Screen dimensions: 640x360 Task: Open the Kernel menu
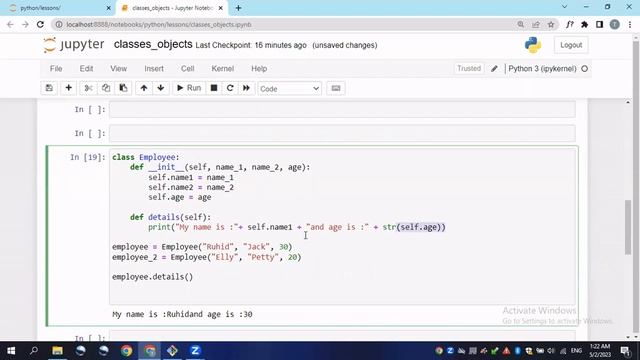point(222,69)
